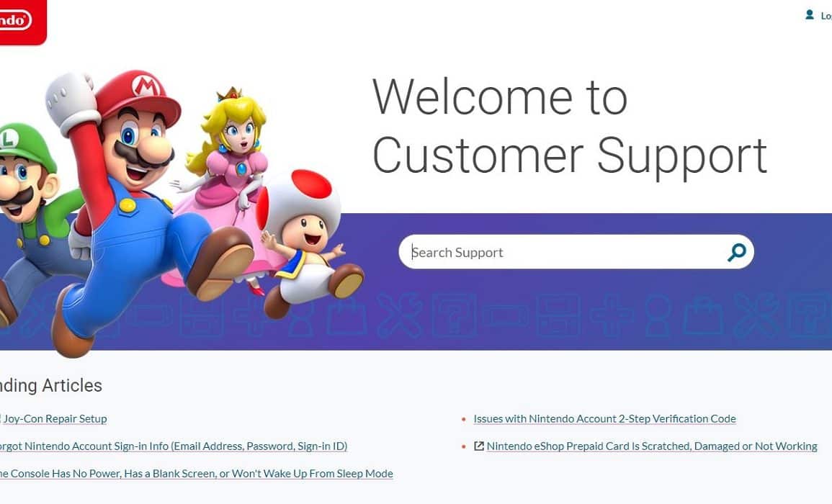Click external-link icon beside eShop Prepaid Card
The width and height of the screenshot is (832, 504).
click(x=478, y=446)
